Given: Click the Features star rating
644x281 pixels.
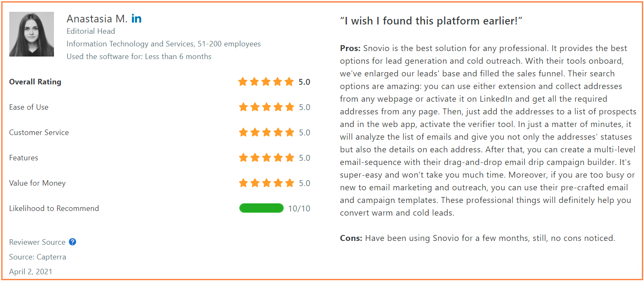Looking at the screenshot, I should click(x=266, y=158).
